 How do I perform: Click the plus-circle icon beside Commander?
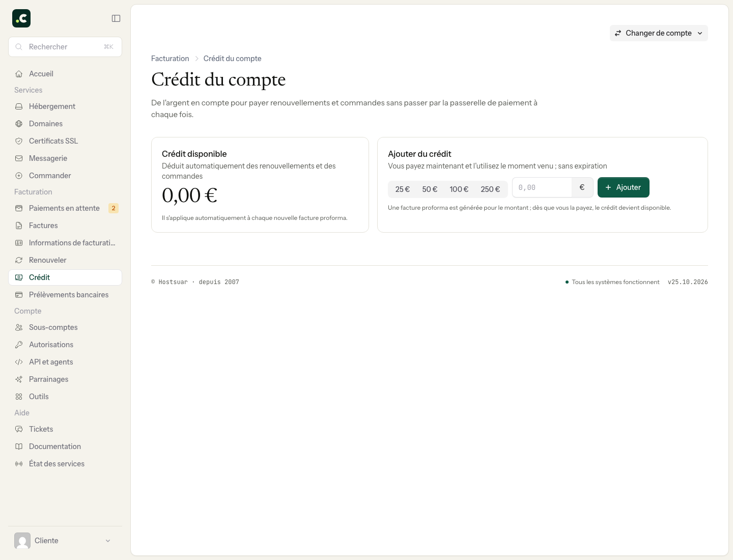(x=19, y=176)
